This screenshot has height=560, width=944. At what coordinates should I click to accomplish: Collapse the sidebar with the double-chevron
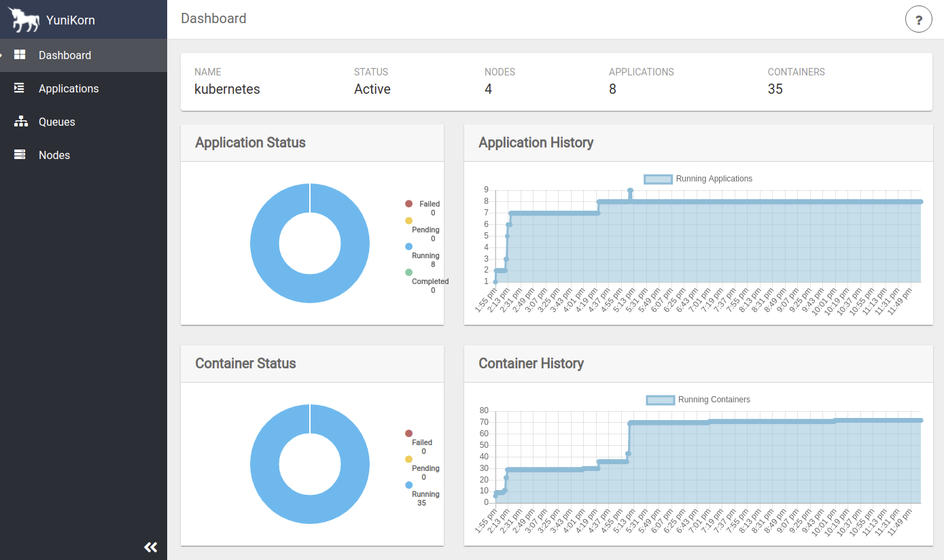[x=150, y=546]
